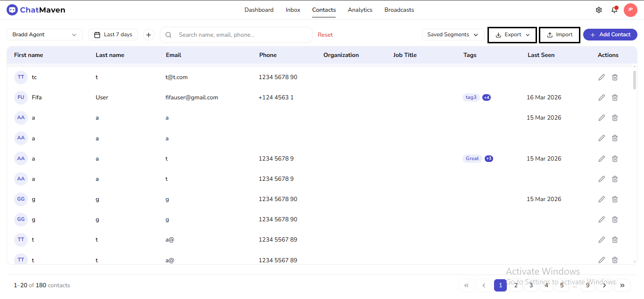644x299 pixels.
Task: Click the plus icon beside Last 7 days
Action: (x=149, y=34)
